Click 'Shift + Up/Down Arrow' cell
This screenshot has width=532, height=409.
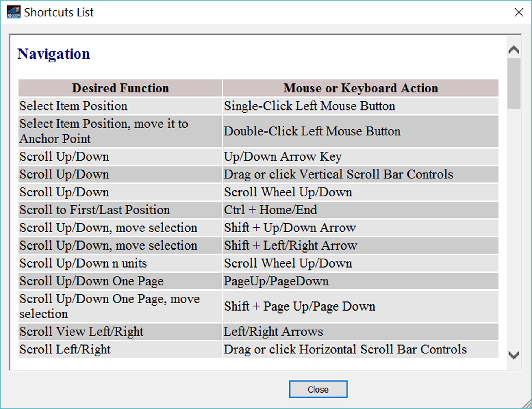tap(361, 228)
